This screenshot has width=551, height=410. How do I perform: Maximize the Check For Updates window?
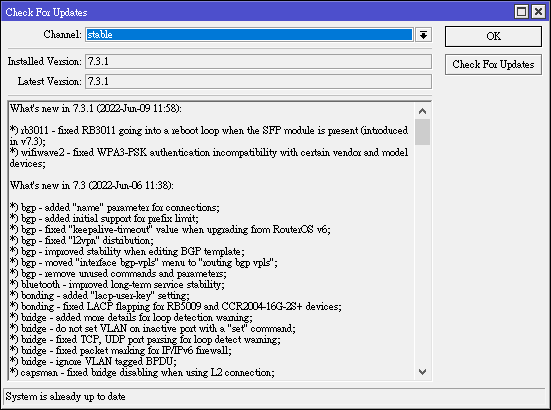point(521,12)
